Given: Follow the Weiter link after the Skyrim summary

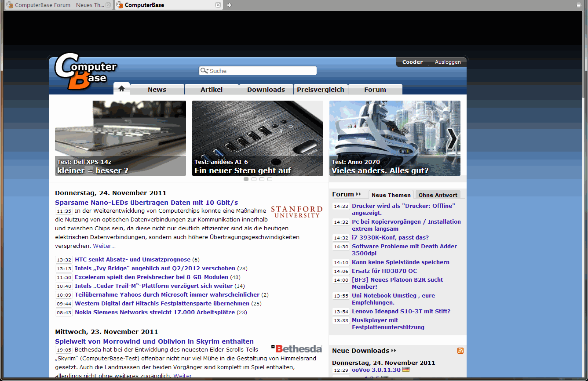Looking at the screenshot, I should (x=183, y=376).
